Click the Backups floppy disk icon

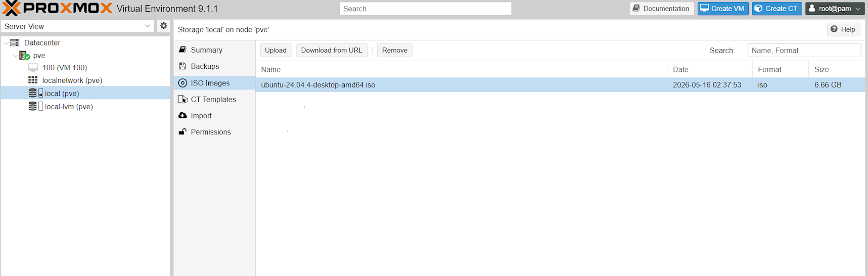[x=182, y=66]
